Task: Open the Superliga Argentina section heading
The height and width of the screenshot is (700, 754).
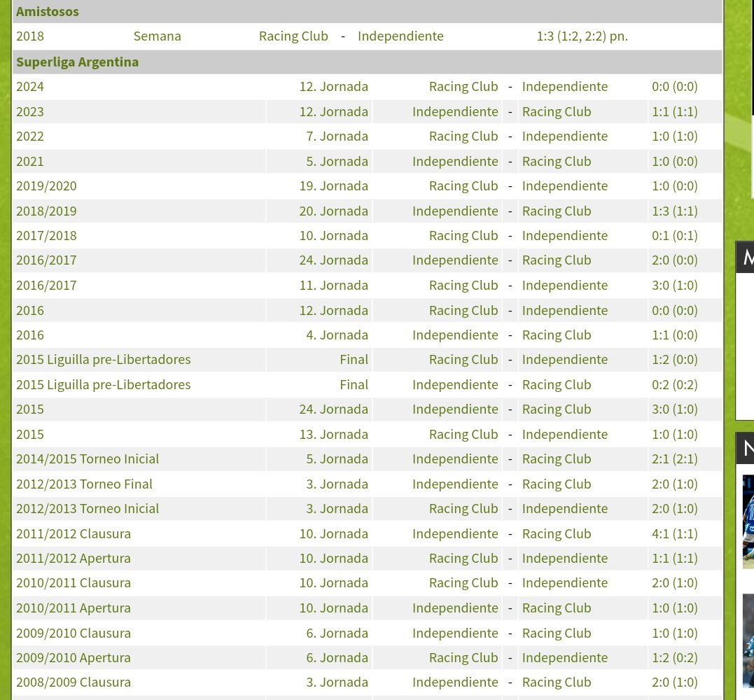Action: [x=78, y=62]
